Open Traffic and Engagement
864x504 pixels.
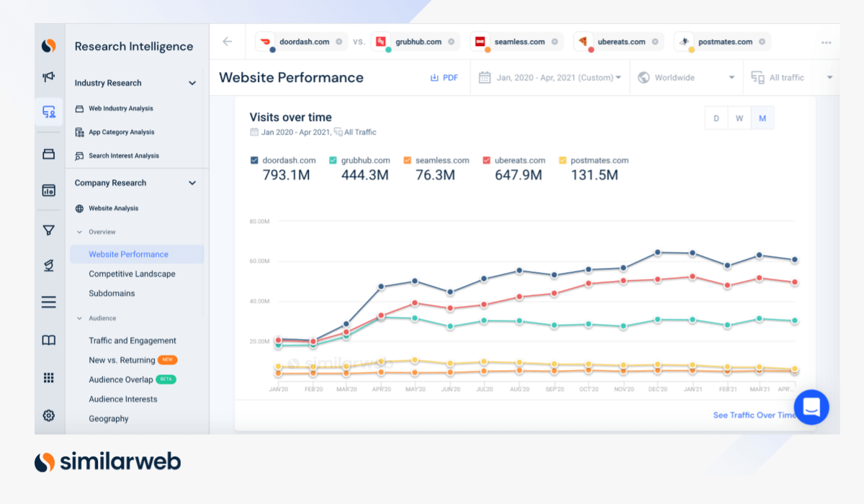pos(132,341)
